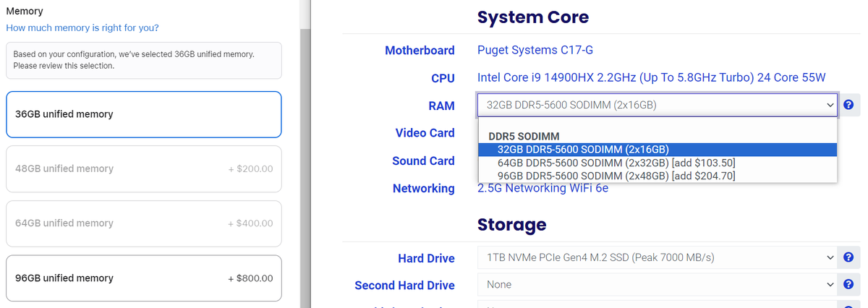Select the 96GB unified memory option
868x308 pixels.
point(143,278)
